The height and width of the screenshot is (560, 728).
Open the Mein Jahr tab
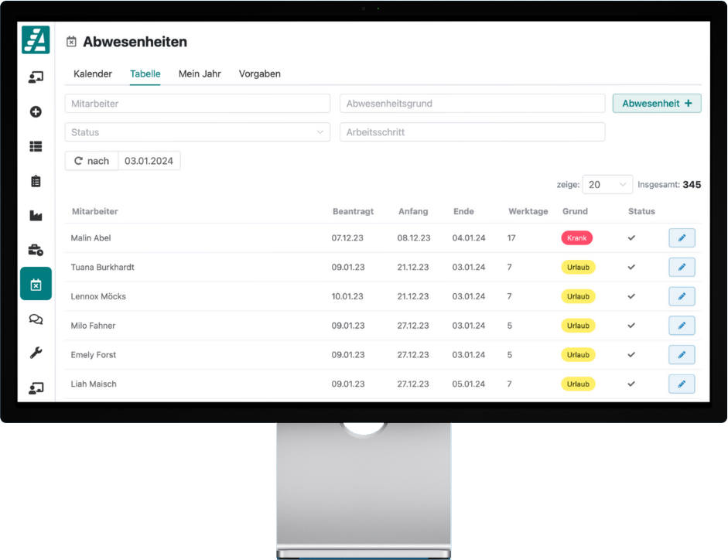[x=200, y=74]
